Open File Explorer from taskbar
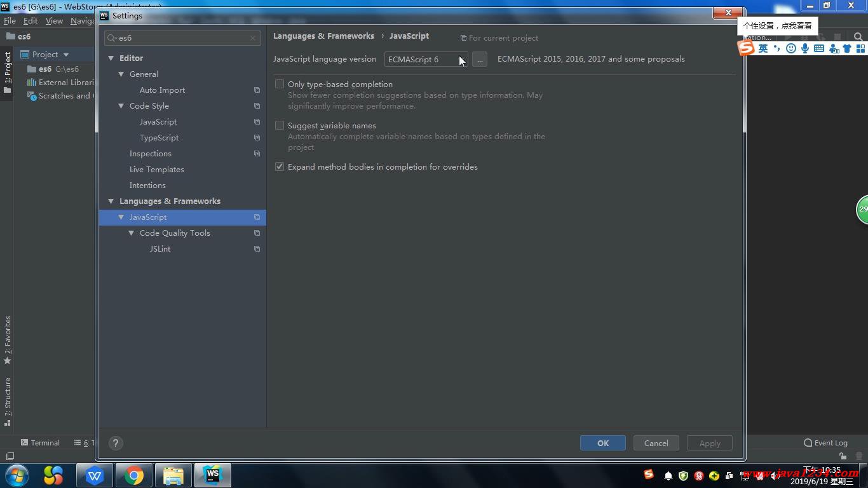Image resolution: width=868 pixels, height=488 pixels. pyautogui.click(x=173, y=475)
